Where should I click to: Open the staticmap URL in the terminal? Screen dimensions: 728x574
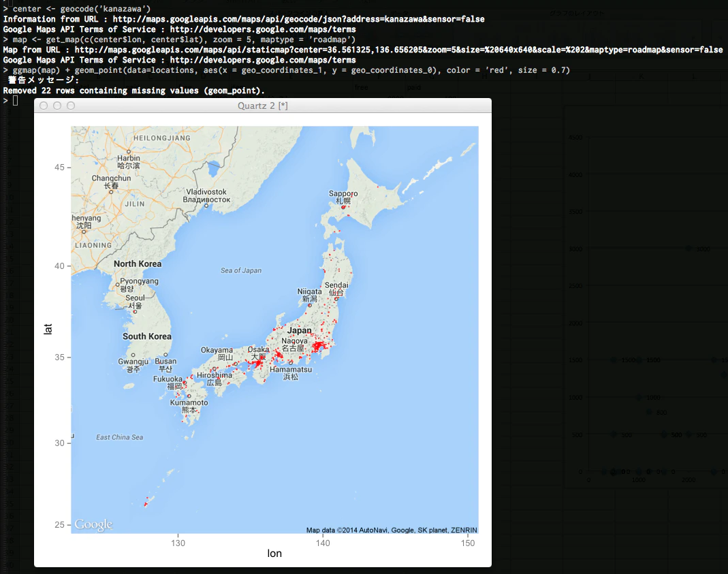[398, 50]
